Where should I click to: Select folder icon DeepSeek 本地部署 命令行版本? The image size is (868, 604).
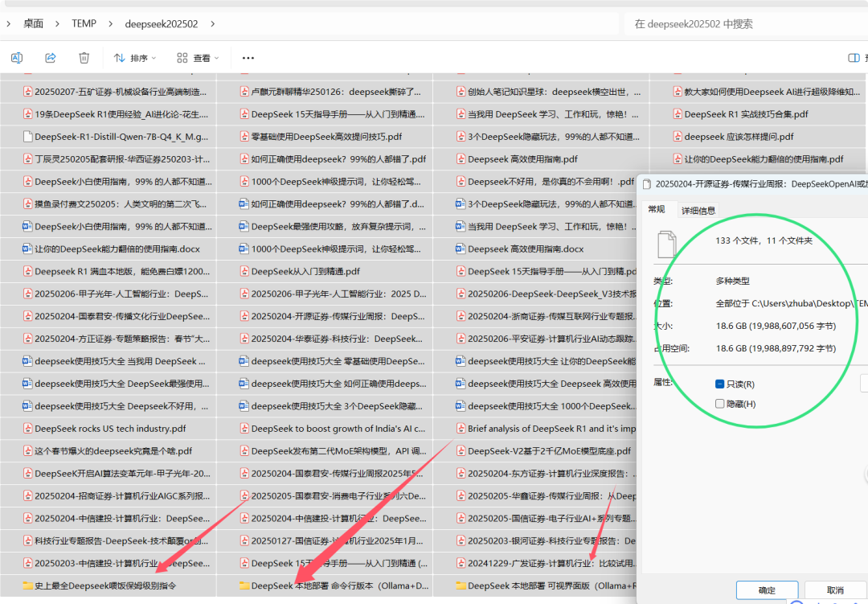click(244, 586)
